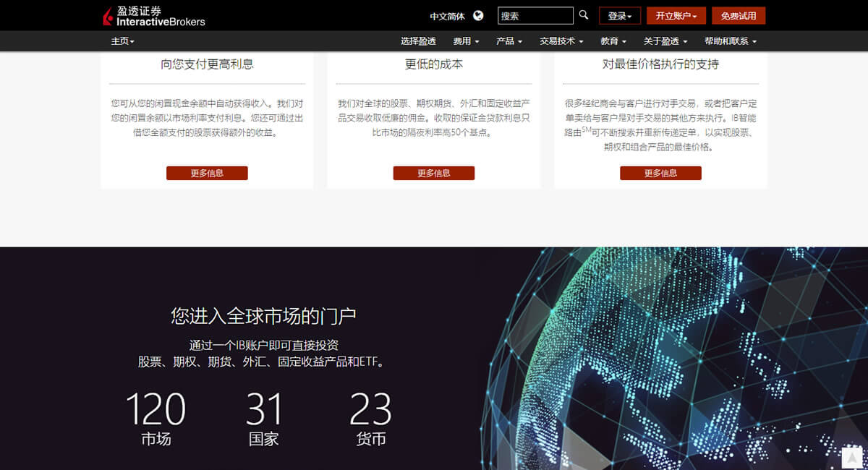868x470 pixels.
Task: Type in the 搜索 search field
Action: (x=535, y=16)
